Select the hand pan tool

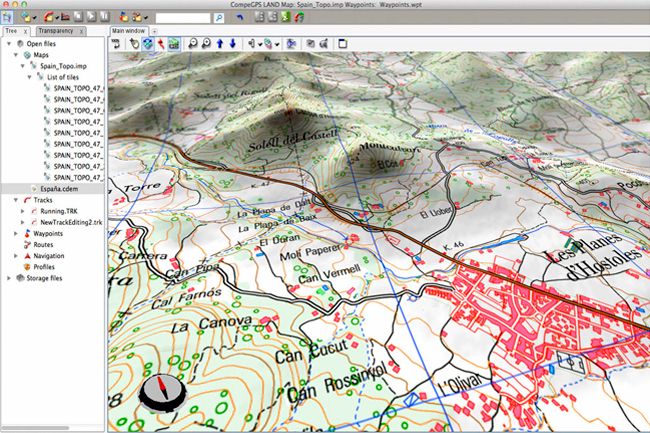pos(134,44)
